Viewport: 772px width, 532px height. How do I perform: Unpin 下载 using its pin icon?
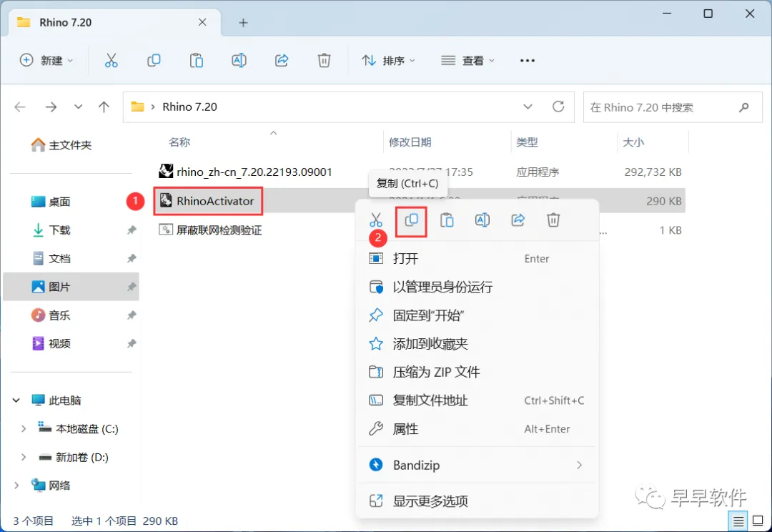click(132, 230)
